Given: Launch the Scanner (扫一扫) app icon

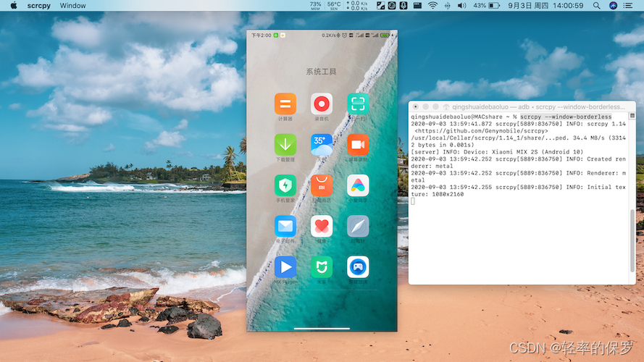Looking at the screenshot, I should (x=358, y=104).
